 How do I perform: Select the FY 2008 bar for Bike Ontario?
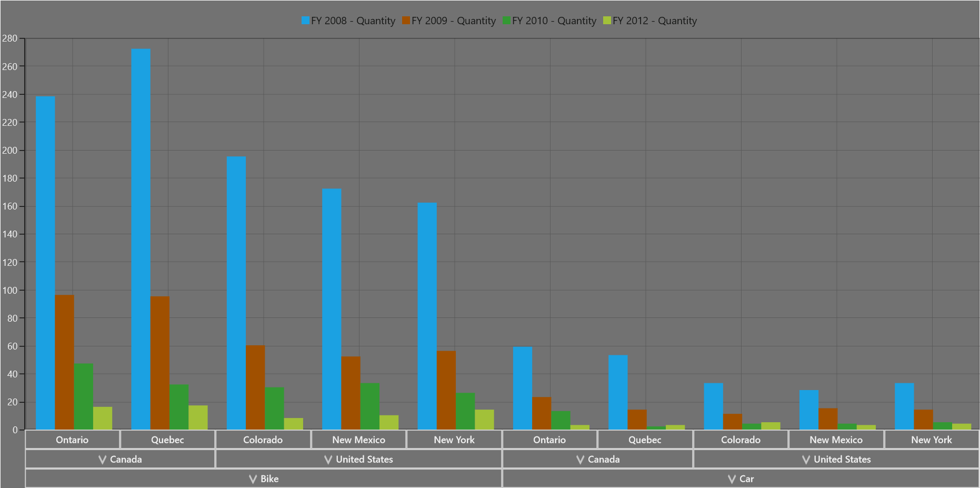pyautogui.click(x=45, y=263)
